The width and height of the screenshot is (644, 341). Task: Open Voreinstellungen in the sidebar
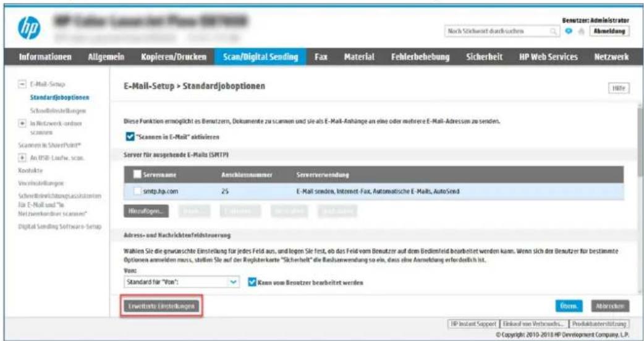(40, 183)
